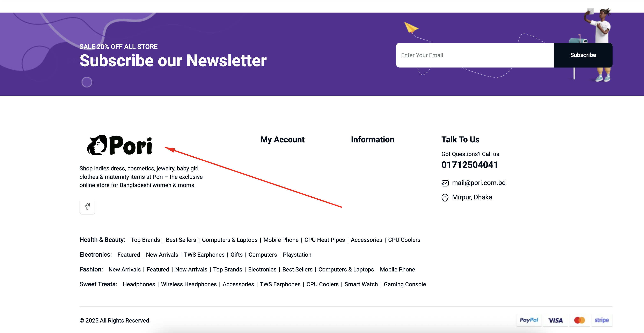Focus the Enter Your Email field
The height and width of the screenshot is (333, 644).
click(475, 55)
